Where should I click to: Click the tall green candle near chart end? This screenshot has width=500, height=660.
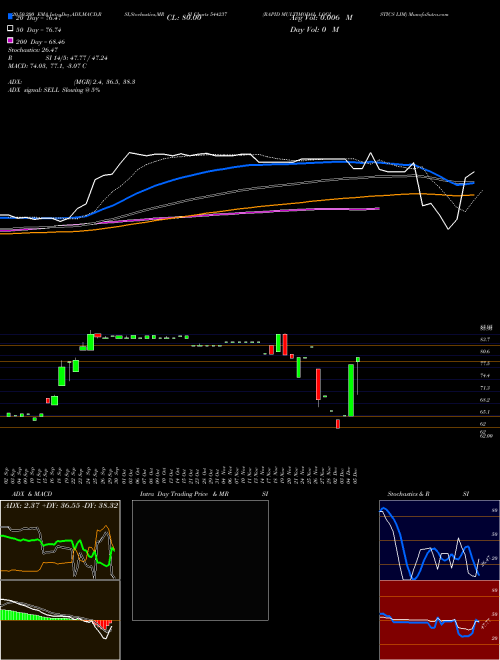click(351, 390)
